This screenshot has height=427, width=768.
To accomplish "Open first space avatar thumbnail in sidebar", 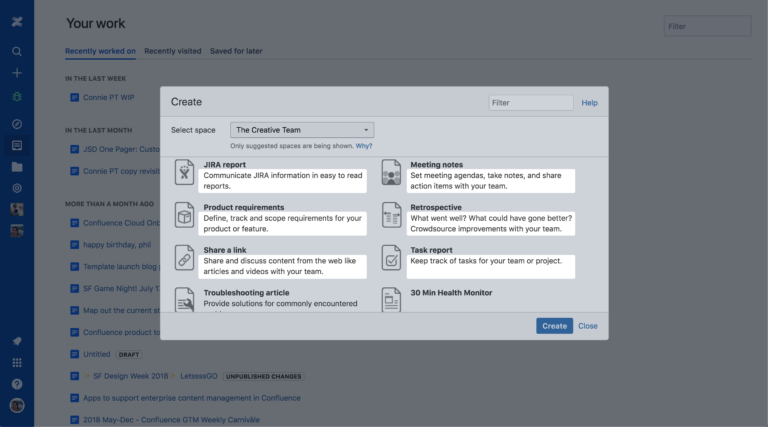I will (17, 210).
